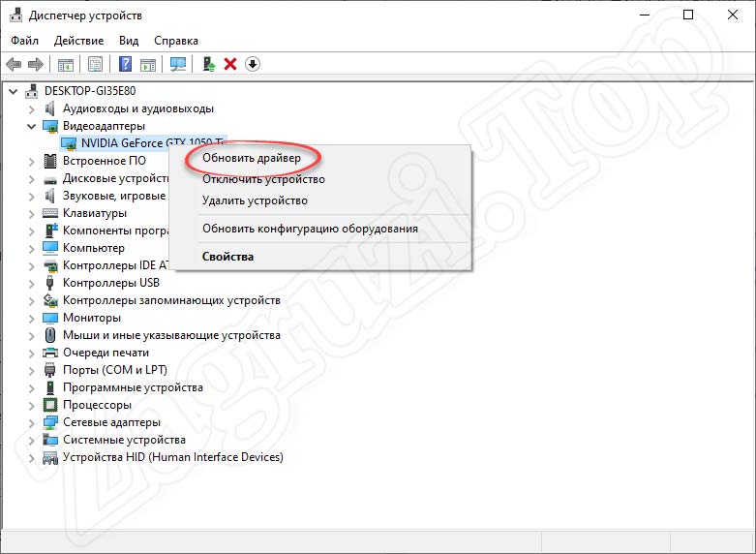Click the Forward arrow toolbar icon

36,64
